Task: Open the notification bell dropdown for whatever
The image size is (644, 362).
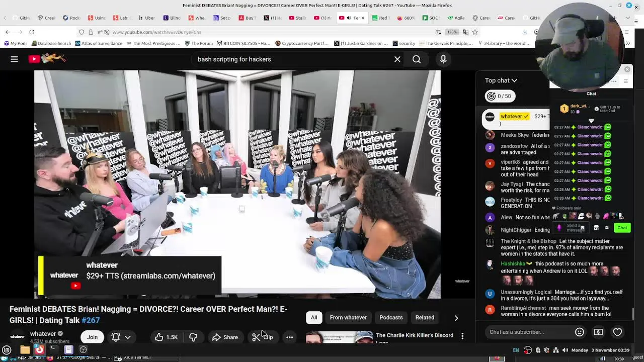Action: [x=121, y=337]
